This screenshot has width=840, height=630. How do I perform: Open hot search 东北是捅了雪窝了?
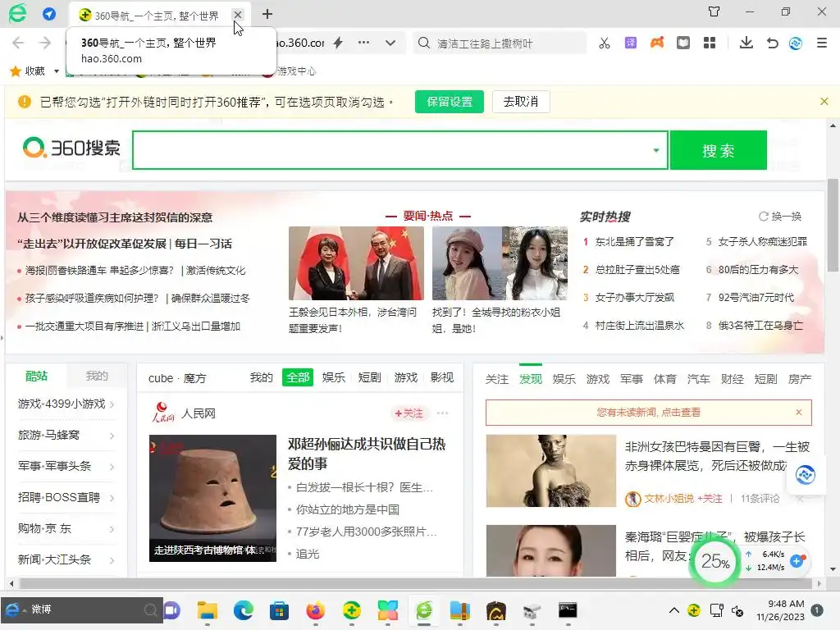pos(634,242)
